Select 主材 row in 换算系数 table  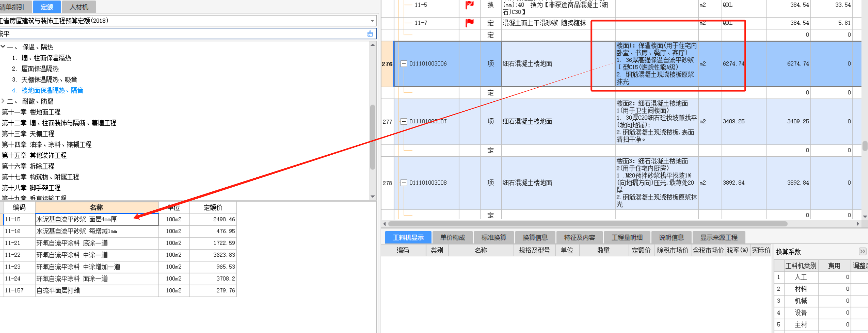point(821,325)
